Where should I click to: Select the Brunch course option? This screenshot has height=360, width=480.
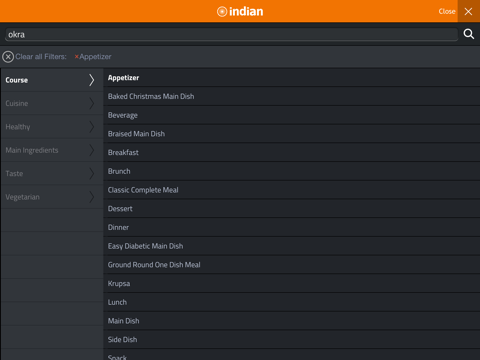click(x=292, y=171)
